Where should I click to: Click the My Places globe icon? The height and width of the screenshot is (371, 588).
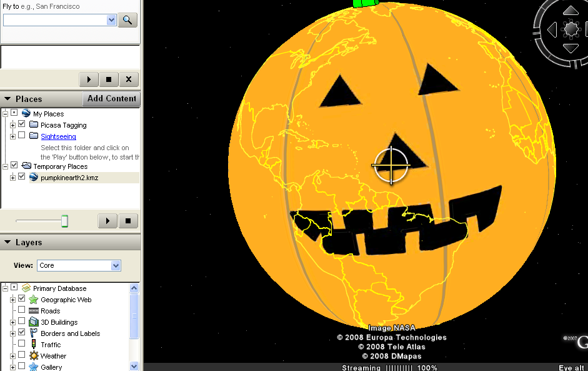[x=26, y=113]
